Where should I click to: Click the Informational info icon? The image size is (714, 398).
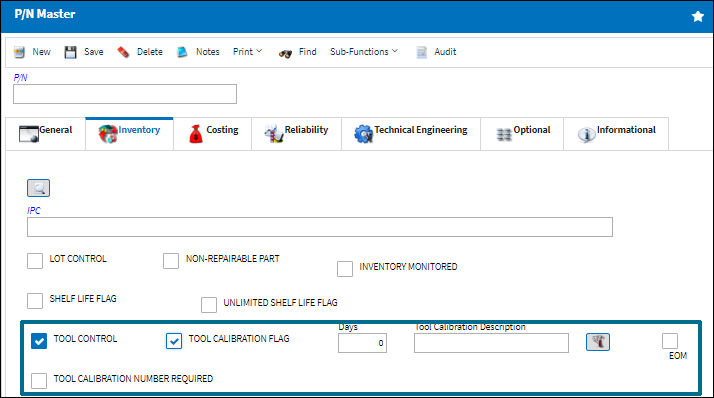pos(586,134)
